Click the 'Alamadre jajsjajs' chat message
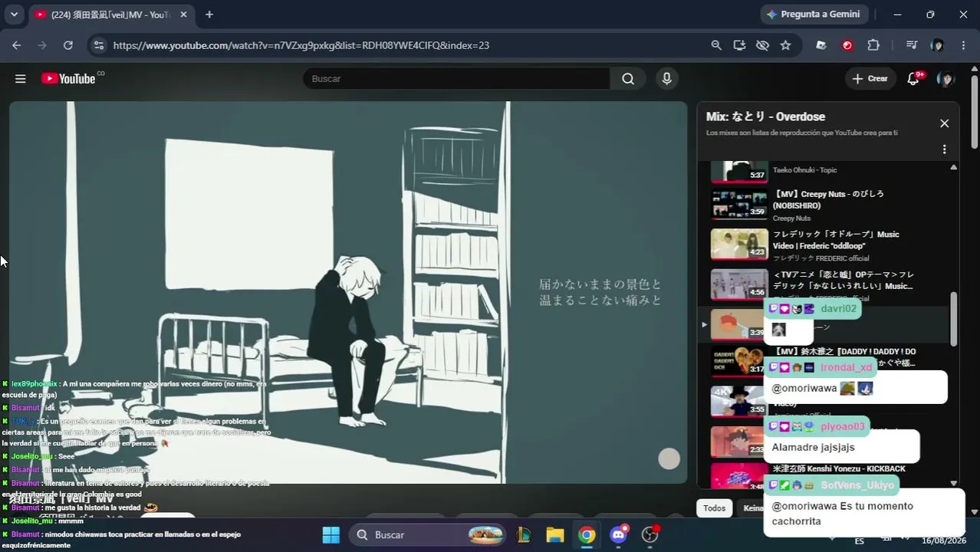This screenshot has width=980, height=552. coord(813,447)
